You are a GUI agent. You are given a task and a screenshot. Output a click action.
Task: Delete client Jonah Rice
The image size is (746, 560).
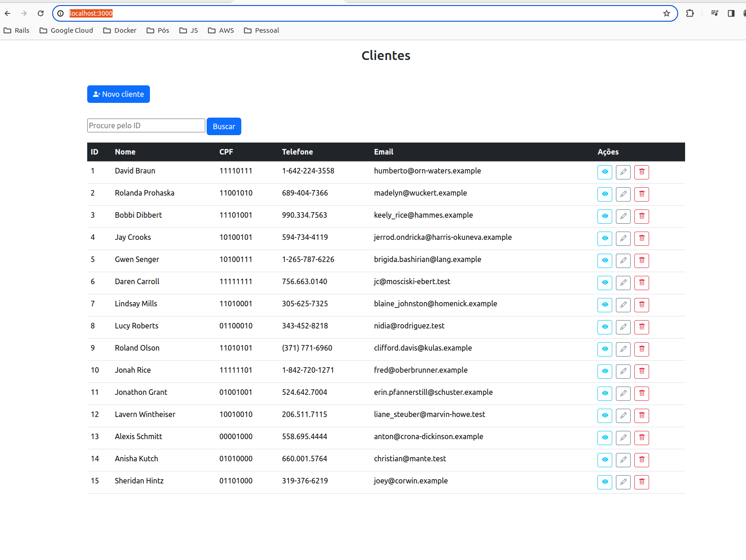pos(641,371)
